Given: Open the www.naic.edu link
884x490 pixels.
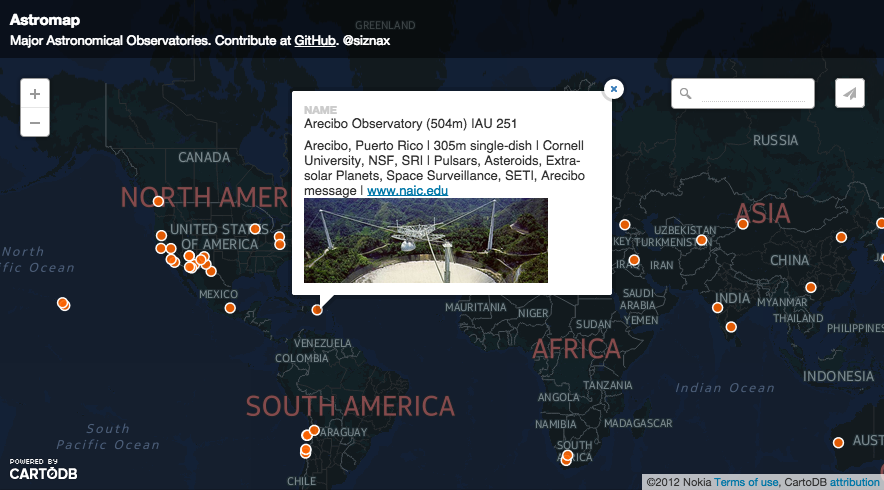Looking at the screenshot, I should click(x=407, y=191).
